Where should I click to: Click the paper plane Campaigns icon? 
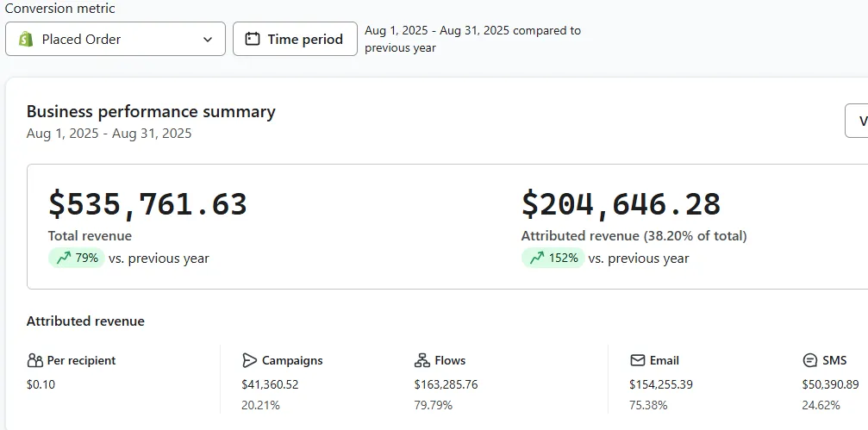point(250,360)
